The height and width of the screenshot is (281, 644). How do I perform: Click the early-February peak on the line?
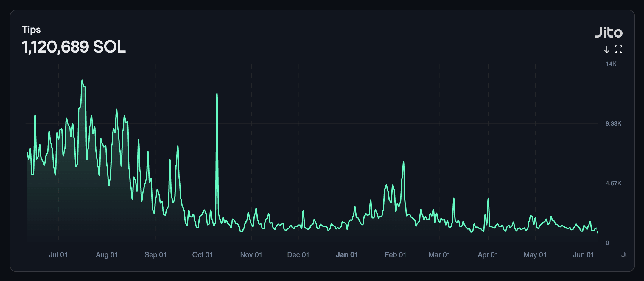tap(404, 162)
